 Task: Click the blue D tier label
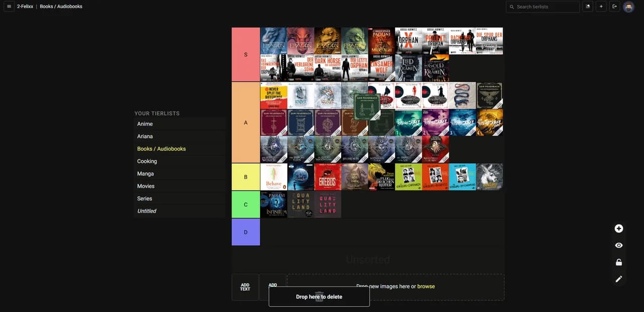[246, 232]
